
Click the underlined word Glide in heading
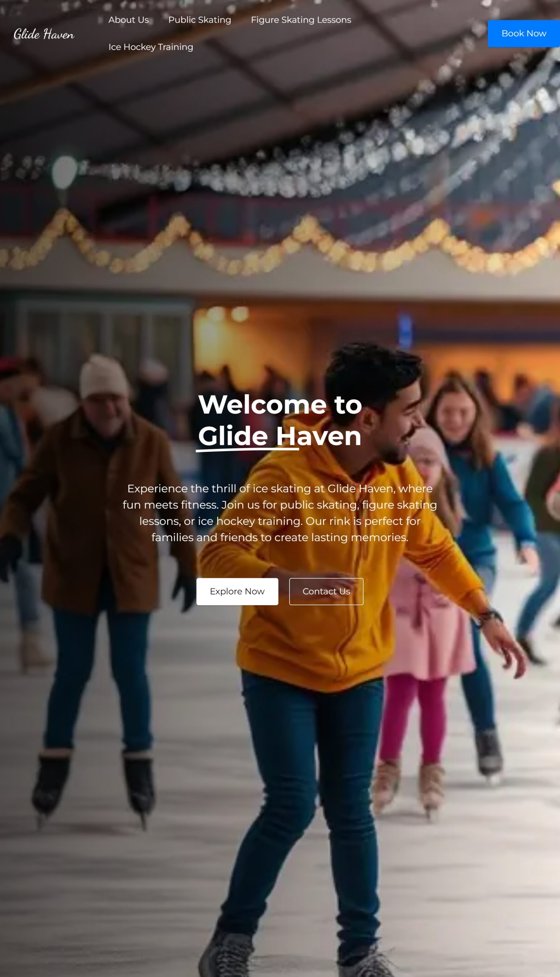point(233,437)
